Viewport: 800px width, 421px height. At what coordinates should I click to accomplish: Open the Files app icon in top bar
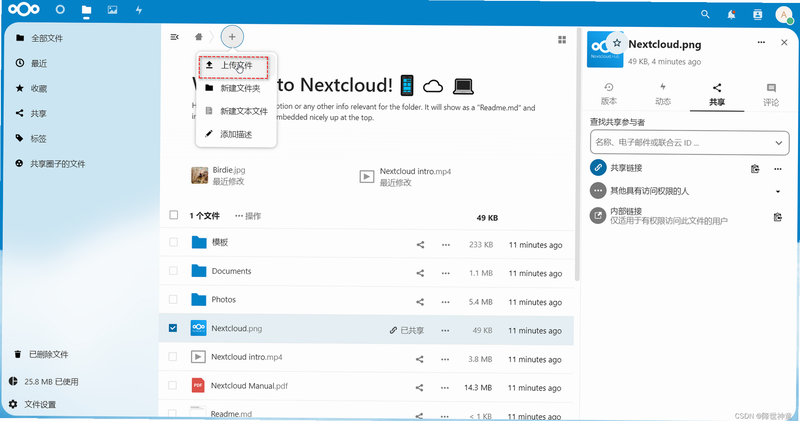pyautogui.click(x=86, y=10)
